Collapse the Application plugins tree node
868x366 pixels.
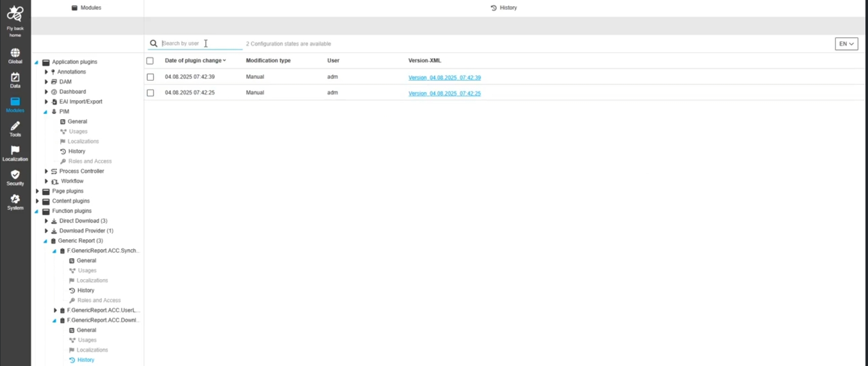(36, 62)
